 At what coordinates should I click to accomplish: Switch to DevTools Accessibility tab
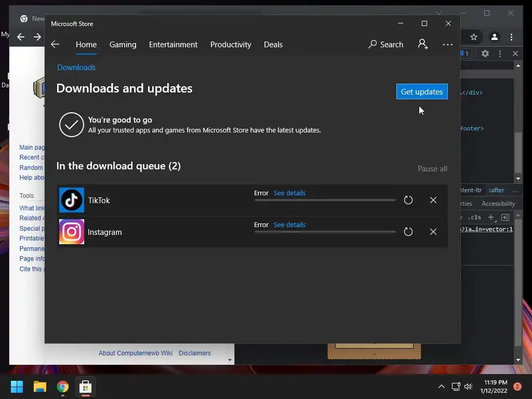pos(498,204)
